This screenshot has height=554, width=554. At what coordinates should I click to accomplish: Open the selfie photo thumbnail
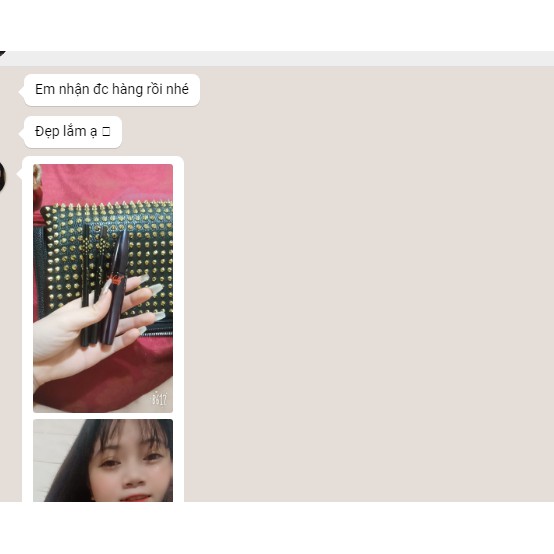[103, 460]
